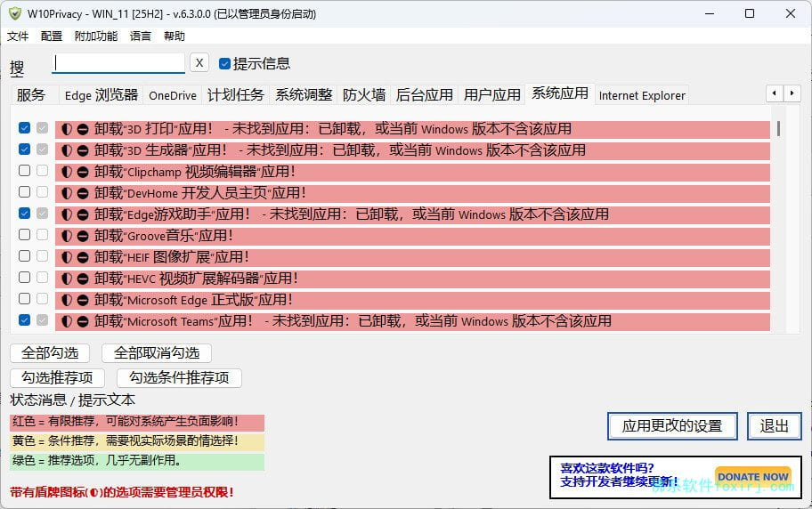Screen dimensions: 812x509
Task: Switch to the 后台应用 tab
Action: point(424,95)
